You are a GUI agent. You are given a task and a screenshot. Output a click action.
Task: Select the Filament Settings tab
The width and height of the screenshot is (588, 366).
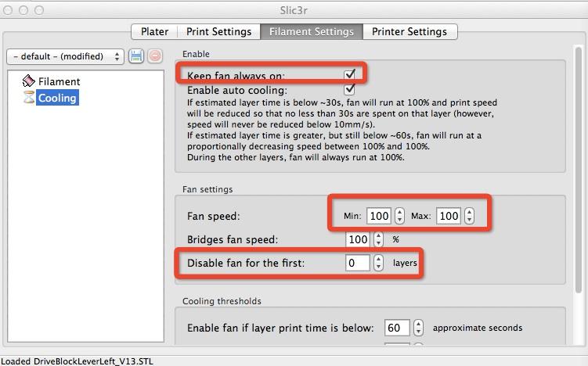click(312, 31)
